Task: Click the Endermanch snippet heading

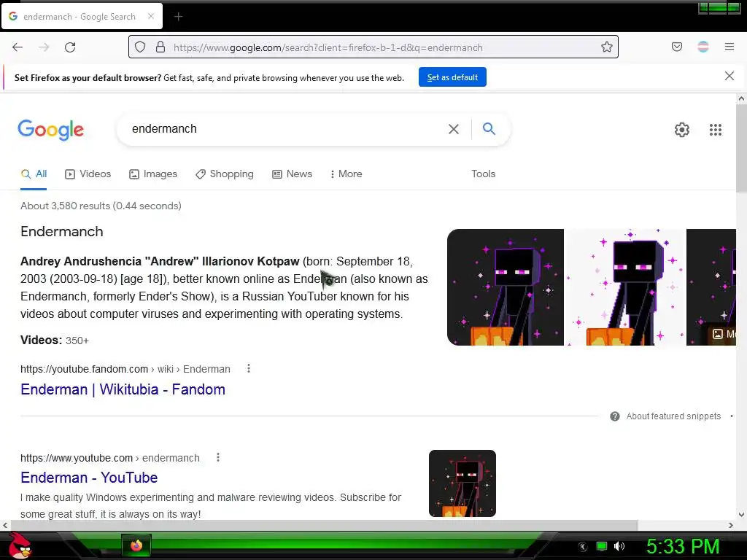Action: pos(62,231)
